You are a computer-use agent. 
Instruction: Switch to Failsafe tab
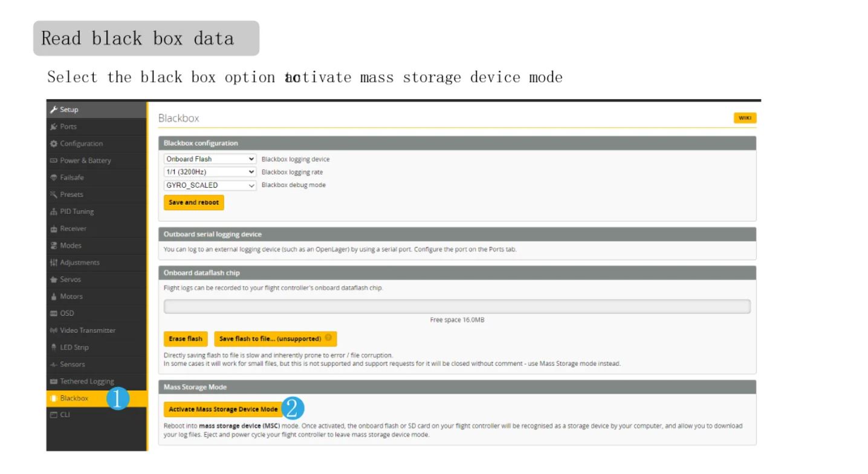(x=96, y=178)
